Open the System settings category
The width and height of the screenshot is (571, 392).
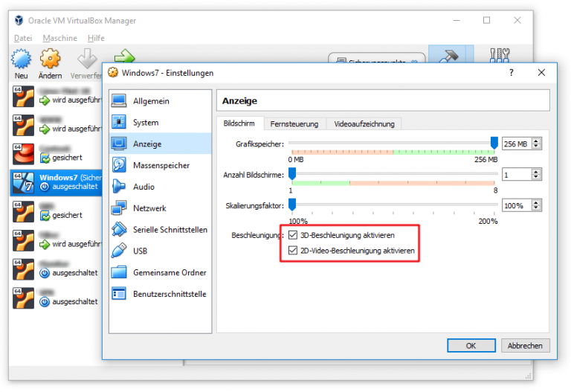point(161,123)
